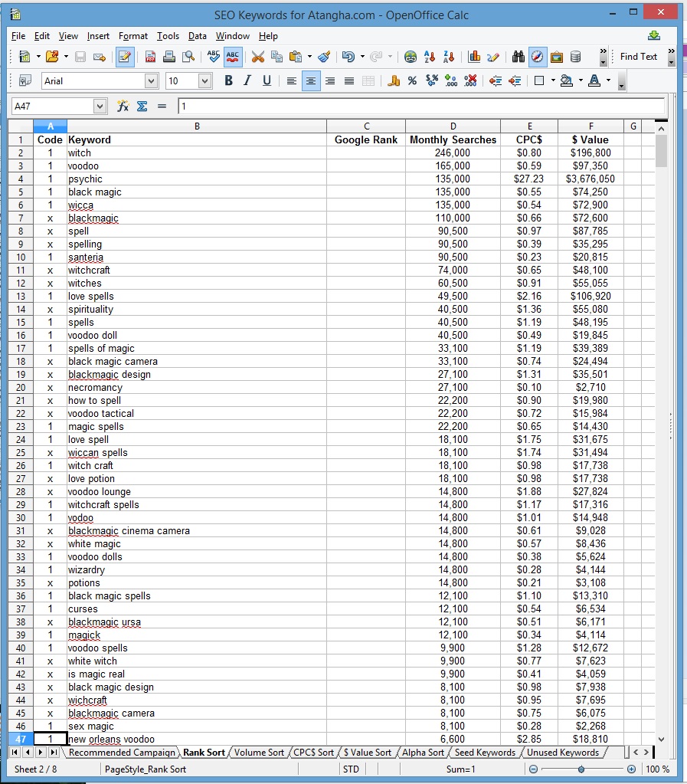Click the formula input line
Screen dimensions: 687x784
(x=420, y=107)
